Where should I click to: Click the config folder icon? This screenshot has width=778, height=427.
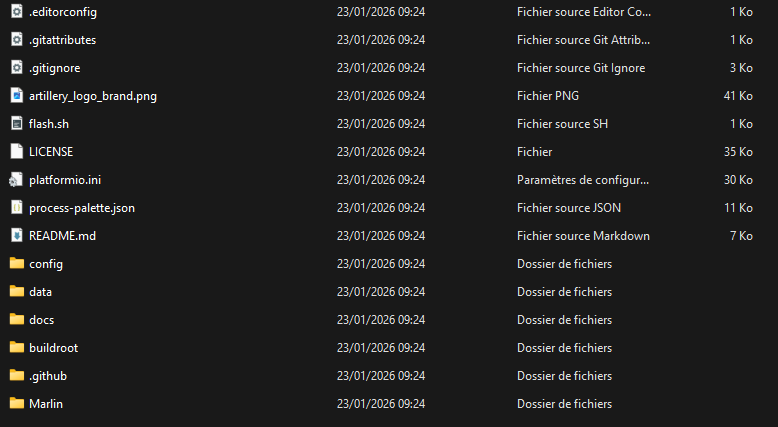[x=16, y=264]
